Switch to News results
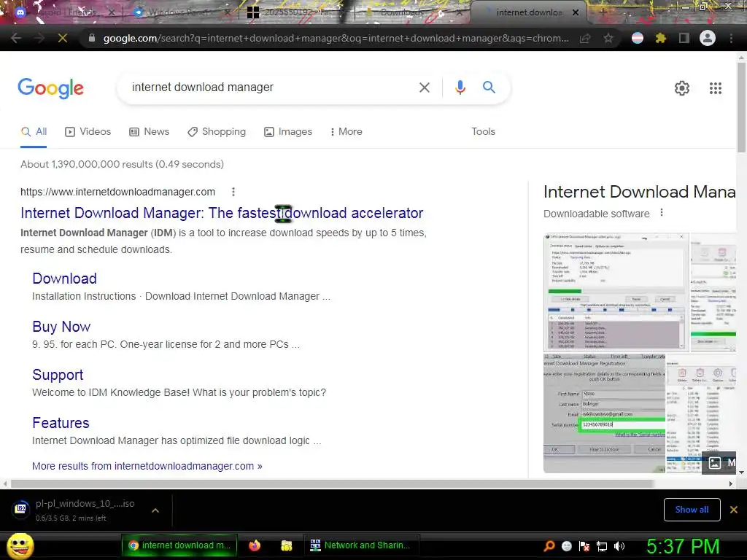The width and height of the screenshot is (747, 560). (150, 132)
